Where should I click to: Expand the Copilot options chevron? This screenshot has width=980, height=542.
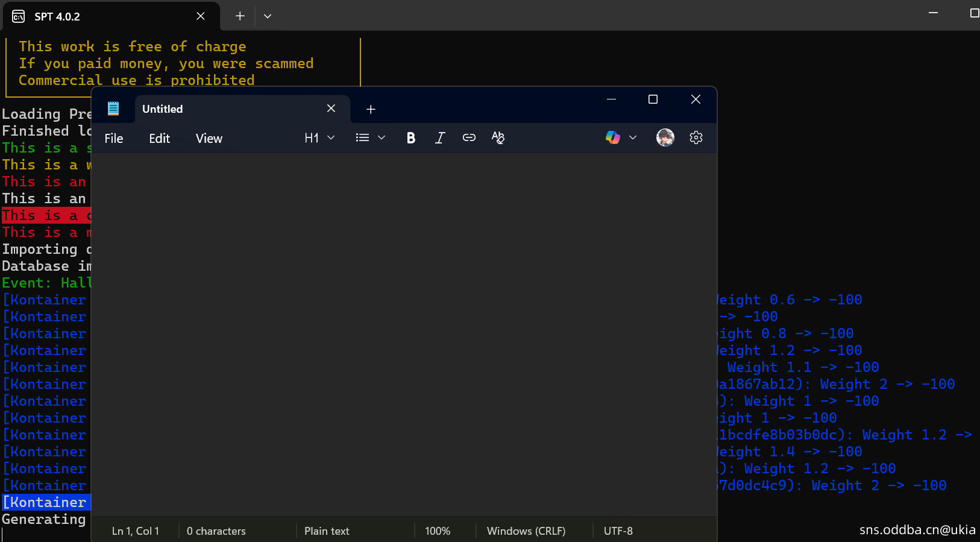[x=633, y=138]
